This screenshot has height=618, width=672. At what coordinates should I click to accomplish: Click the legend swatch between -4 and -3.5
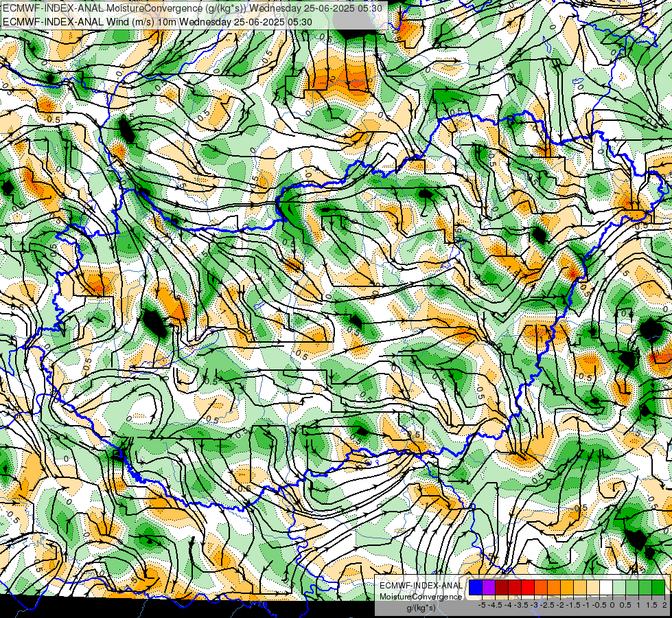pyautogui.click(x=515, y=588)
